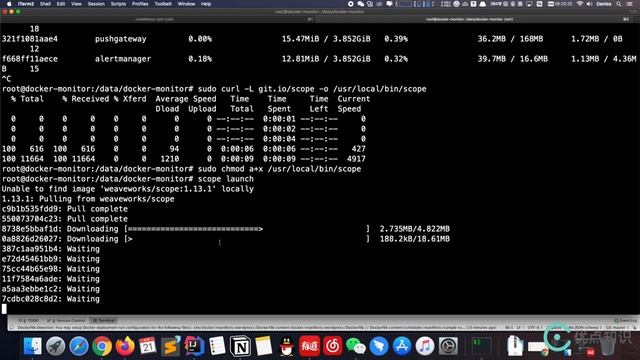Open the Profiles menu

[x=140, y=4]
